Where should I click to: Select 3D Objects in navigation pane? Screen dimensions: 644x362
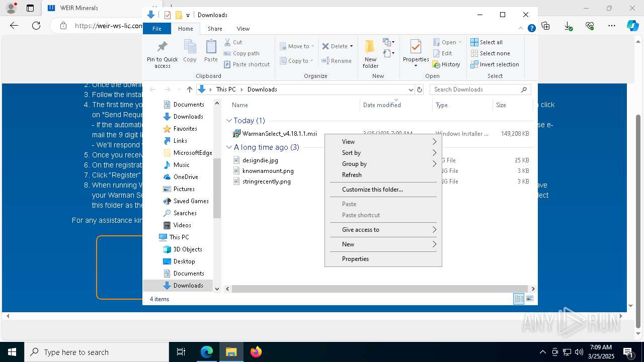click(x=187, y=249)
